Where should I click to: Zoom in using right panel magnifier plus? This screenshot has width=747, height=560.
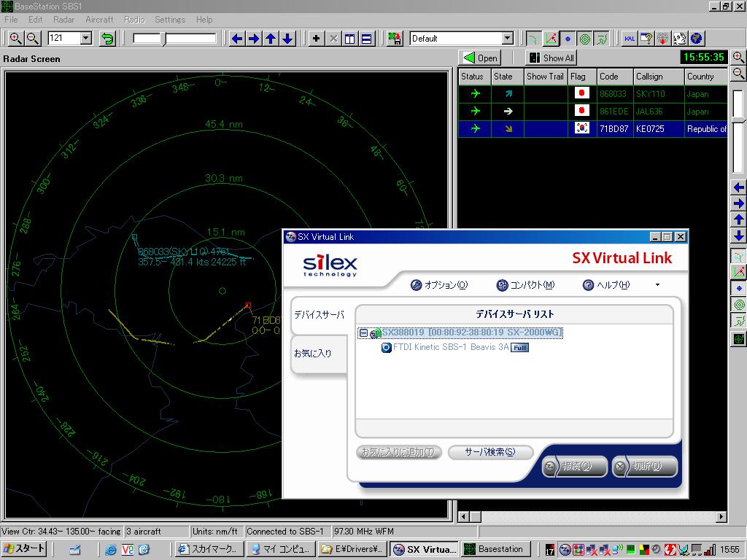coord(738,58)
